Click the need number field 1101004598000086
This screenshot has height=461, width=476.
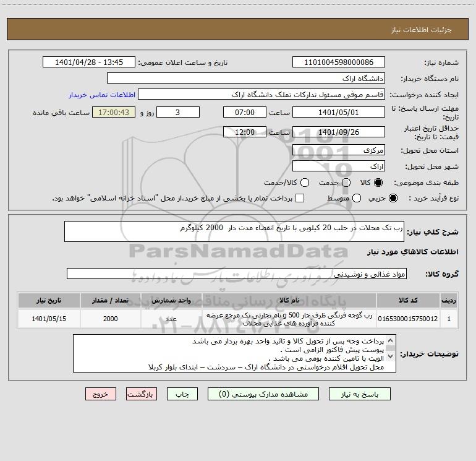point(339,62)
